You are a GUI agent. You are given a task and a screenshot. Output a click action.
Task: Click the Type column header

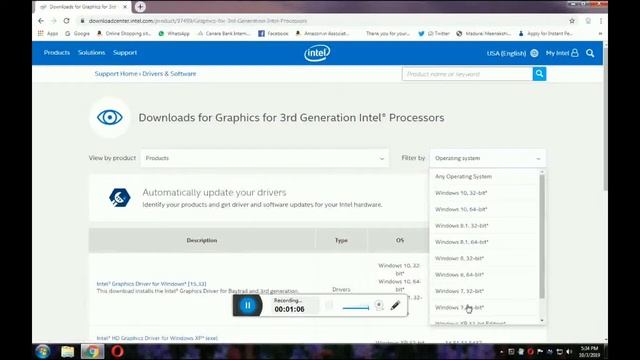coord(341,240)
